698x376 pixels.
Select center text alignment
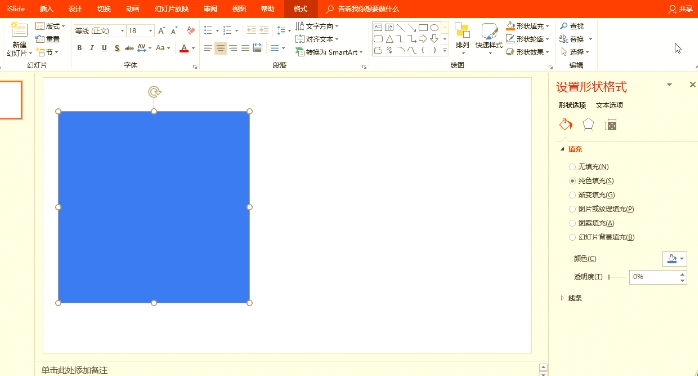point(220,48)
